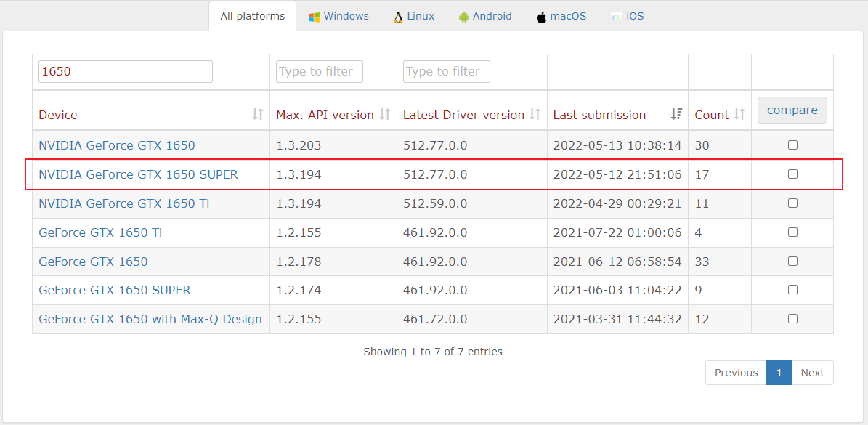Check compare box for NVIDIA GTX 1650 Ti
868x425 pixels.
click(x=792, y=203)
